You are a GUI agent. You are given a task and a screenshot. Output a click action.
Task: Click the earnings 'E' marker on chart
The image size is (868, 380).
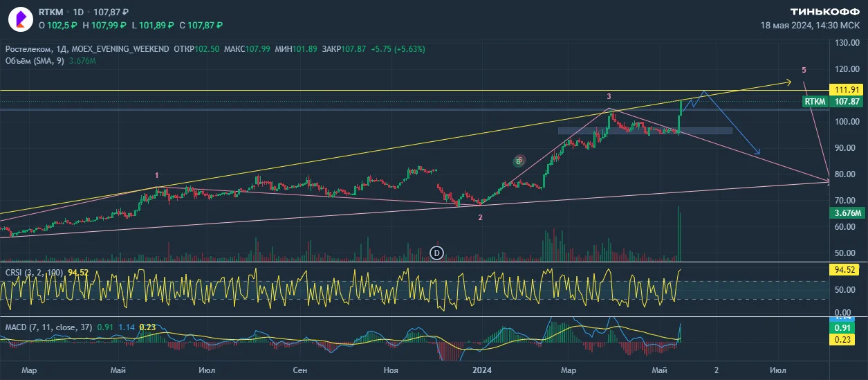(519, 161)
